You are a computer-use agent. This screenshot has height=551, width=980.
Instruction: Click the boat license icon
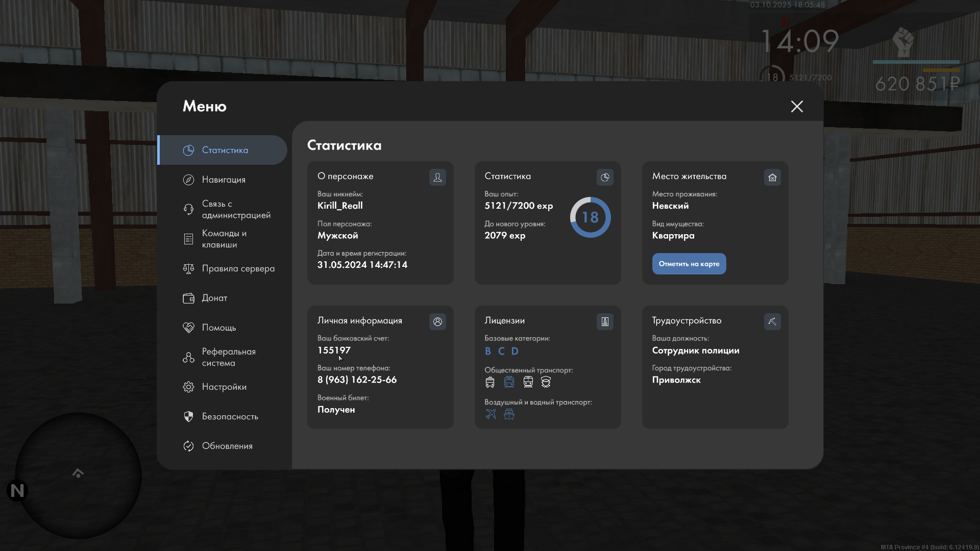pos(509,414)
